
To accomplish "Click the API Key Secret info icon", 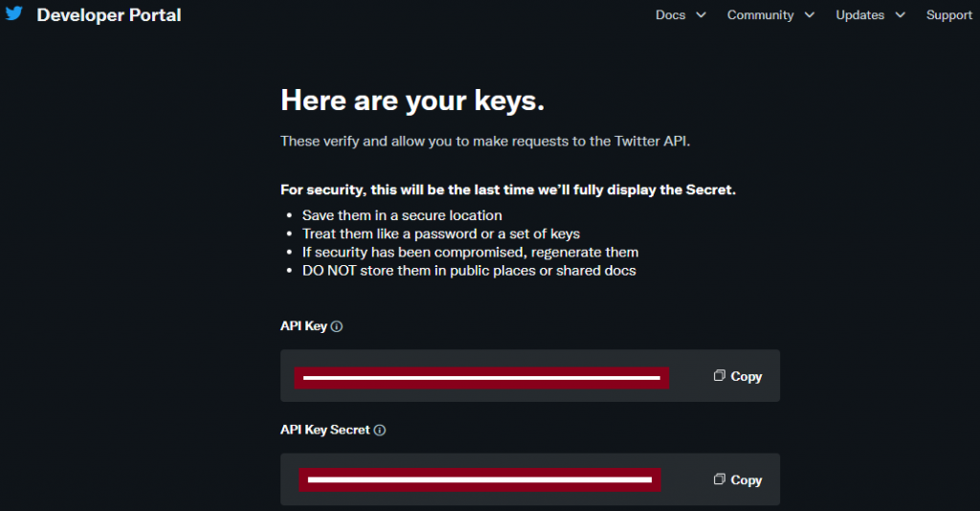I will point(379,430).
